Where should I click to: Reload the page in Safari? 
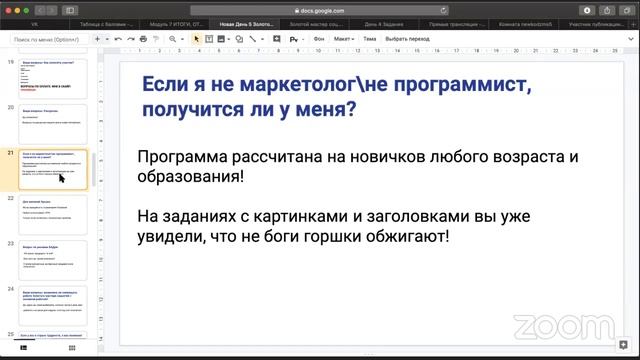(x=443, y=11)
